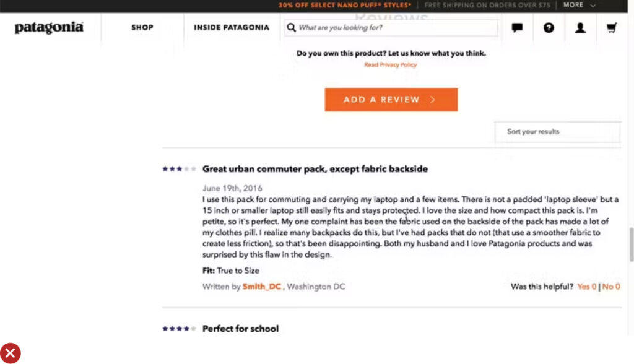Open the live chat bubble icon
634x364 pixels.
tap(517, 28)
